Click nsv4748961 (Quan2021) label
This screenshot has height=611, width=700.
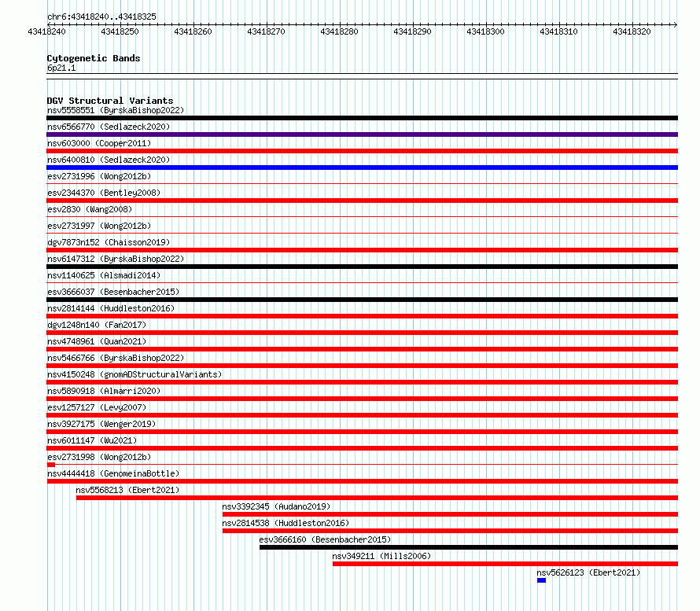(97, 341)
